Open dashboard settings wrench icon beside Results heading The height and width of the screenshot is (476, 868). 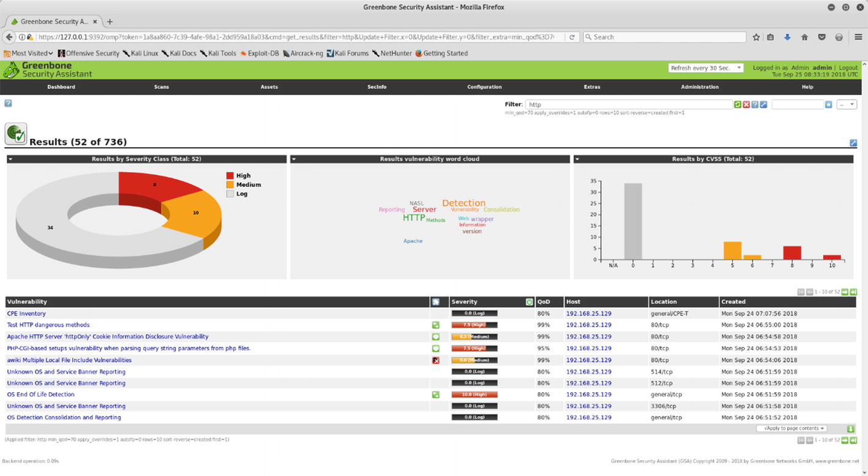pos(853,143)
